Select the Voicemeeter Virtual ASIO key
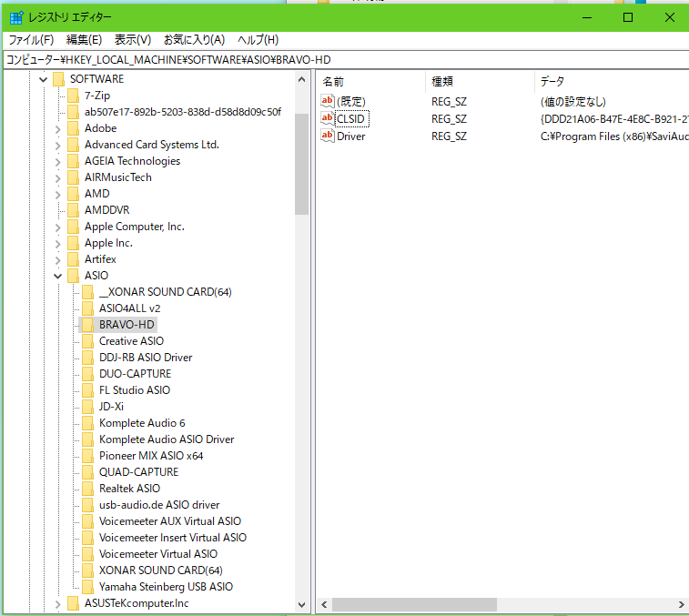Image resolution: width=689 pixels, height=616 pixels. 158,553
